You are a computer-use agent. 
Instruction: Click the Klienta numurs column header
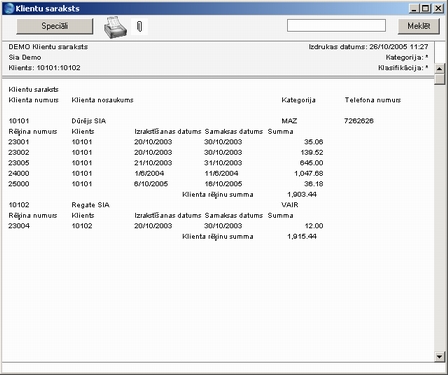click(33, 100)
